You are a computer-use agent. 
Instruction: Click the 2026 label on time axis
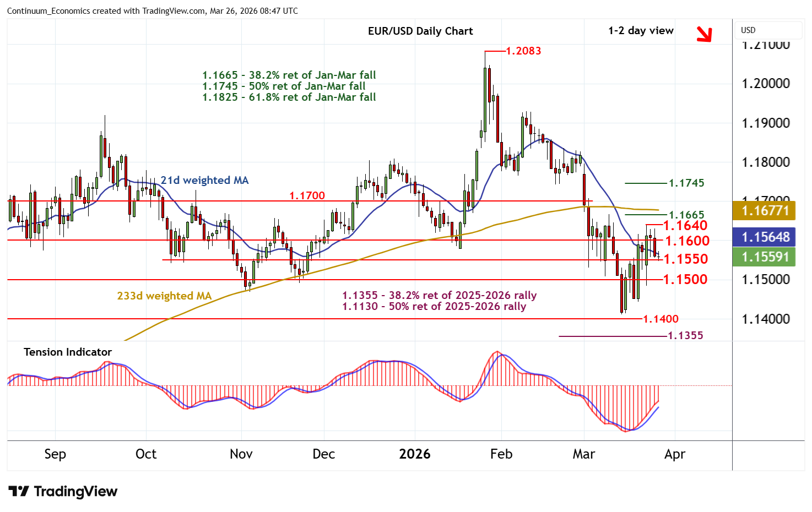414,454
